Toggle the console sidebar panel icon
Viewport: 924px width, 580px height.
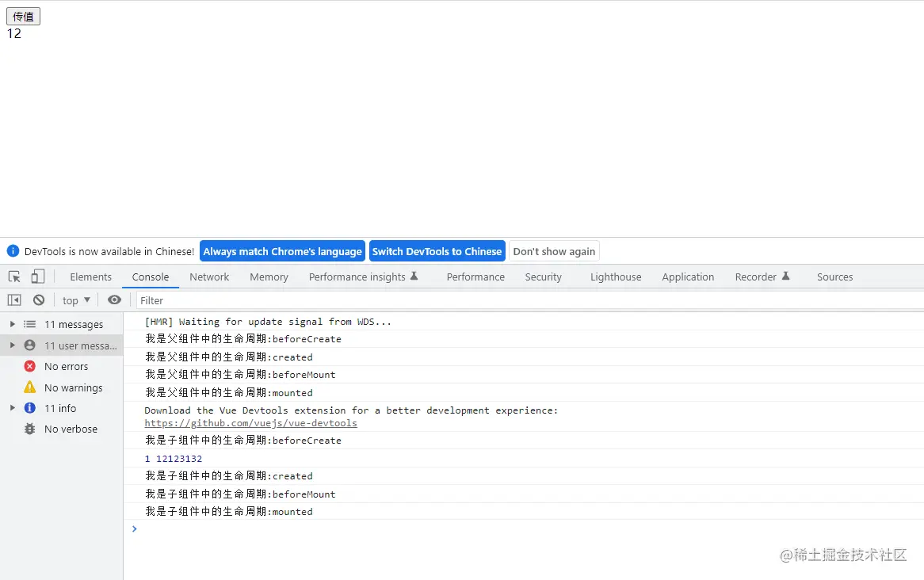pos(14,300)
